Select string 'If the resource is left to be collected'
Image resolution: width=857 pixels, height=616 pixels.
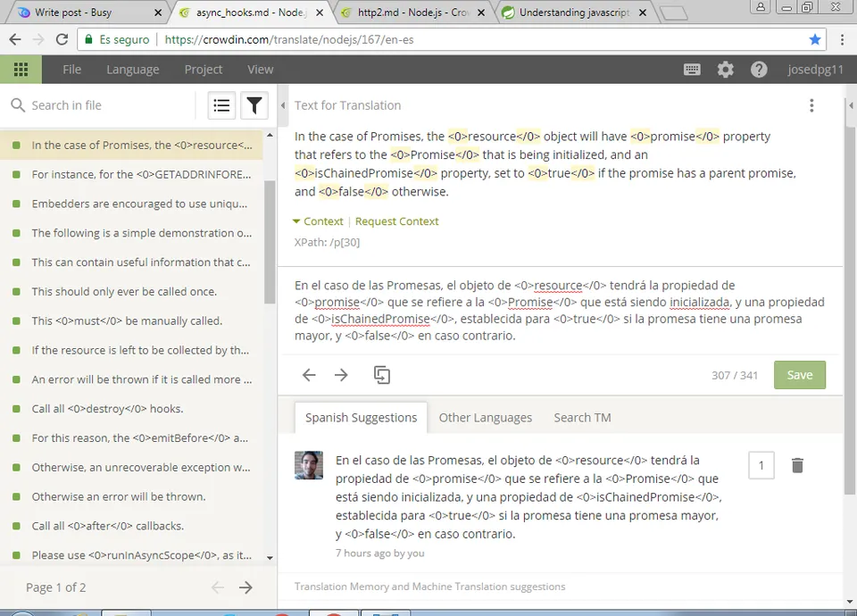pos(131,350)
